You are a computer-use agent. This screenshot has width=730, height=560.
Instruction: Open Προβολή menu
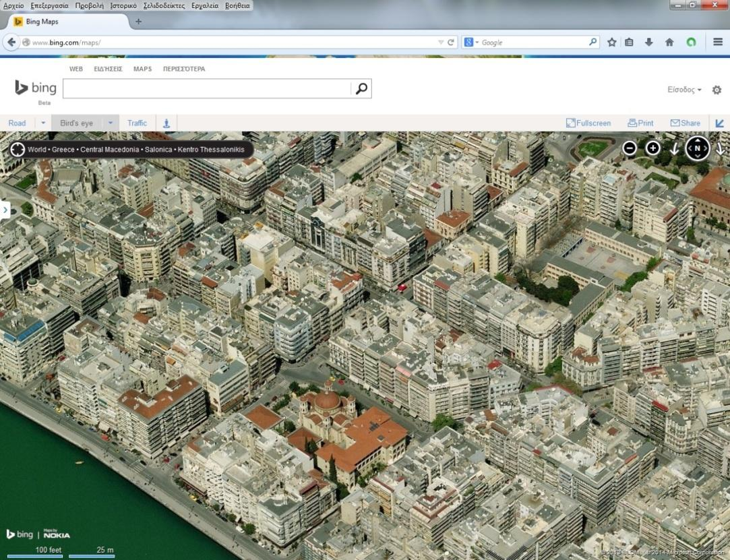[90, 5]
